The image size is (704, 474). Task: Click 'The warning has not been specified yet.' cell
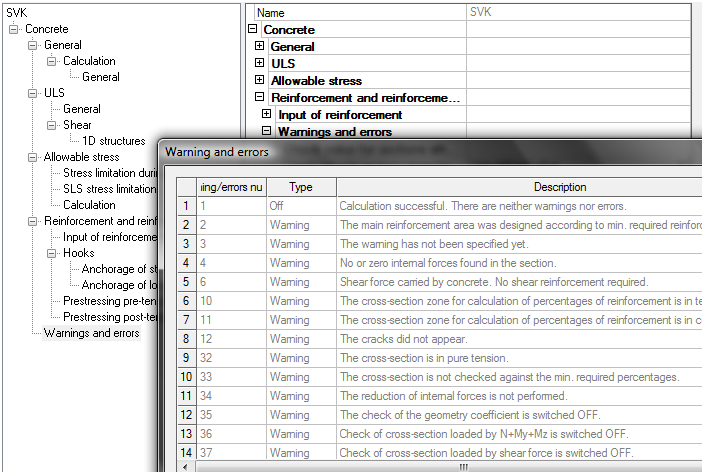[519, 244]
